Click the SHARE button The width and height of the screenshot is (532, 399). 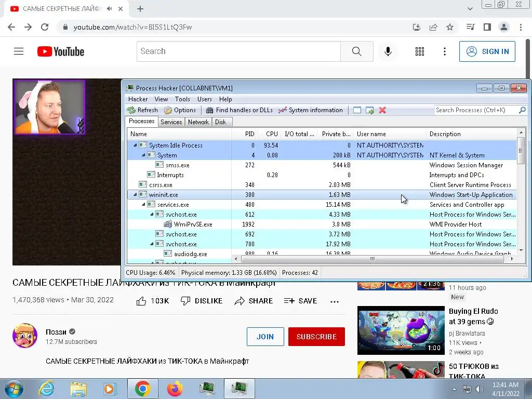(254, 301)
